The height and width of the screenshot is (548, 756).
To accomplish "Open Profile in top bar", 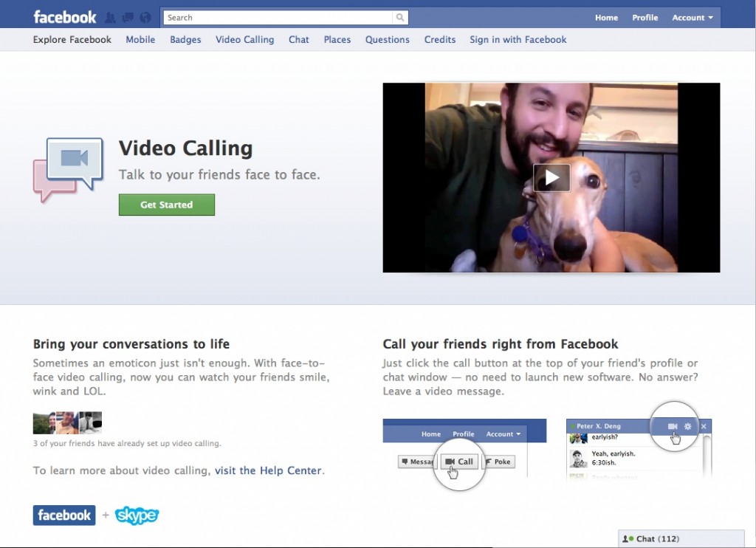I will tap(645, 18).
